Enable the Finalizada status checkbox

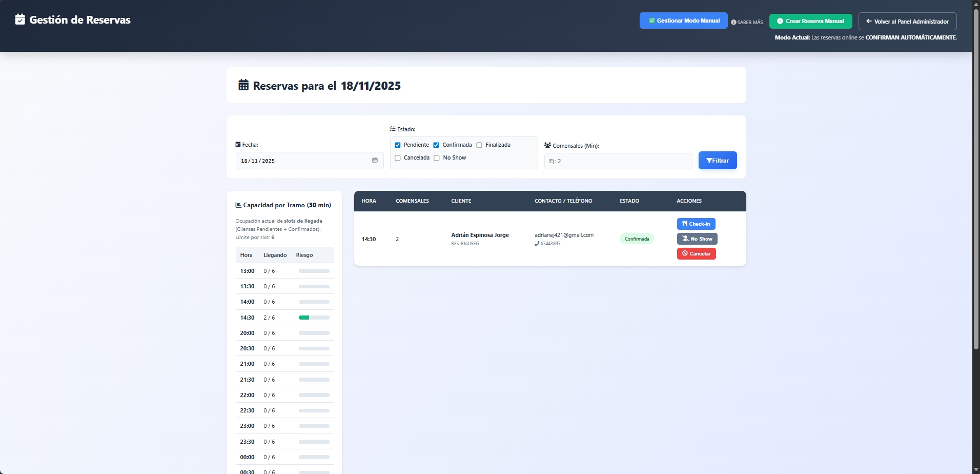479,145
